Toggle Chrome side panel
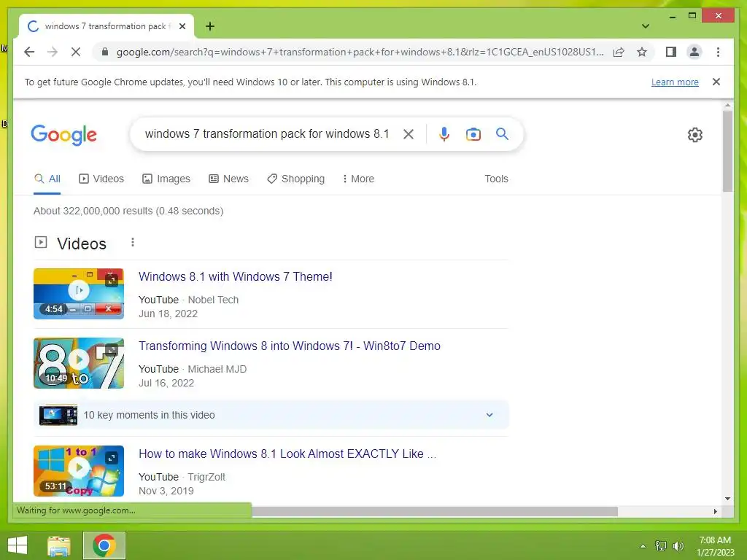Image resolution: width=747 pixels, height=560 pixels. click(671, 52)
